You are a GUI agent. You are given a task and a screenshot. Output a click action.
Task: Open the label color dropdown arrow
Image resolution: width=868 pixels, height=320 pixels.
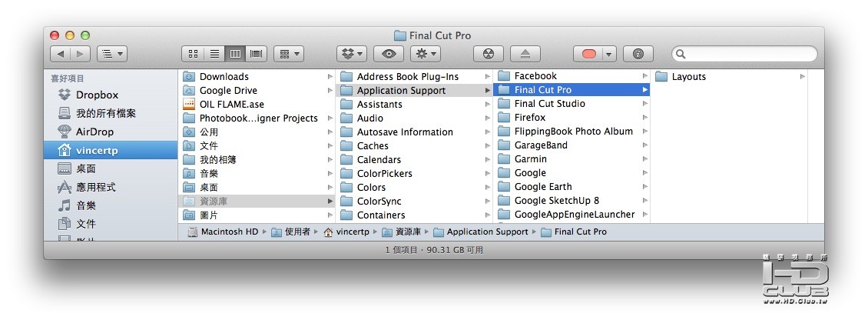[609, 54]
